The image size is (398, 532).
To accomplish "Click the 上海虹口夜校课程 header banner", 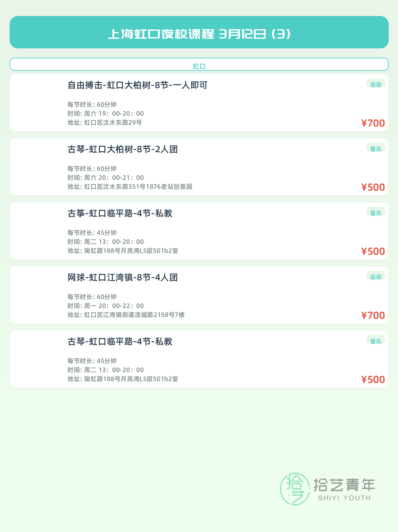I will click(199, 32).
